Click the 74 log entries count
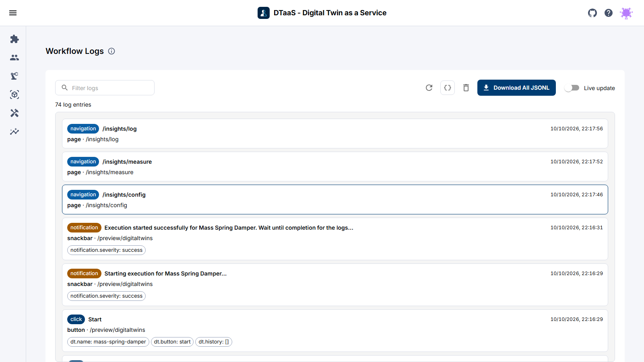This screenshot has height=362, width=644. 73,105
